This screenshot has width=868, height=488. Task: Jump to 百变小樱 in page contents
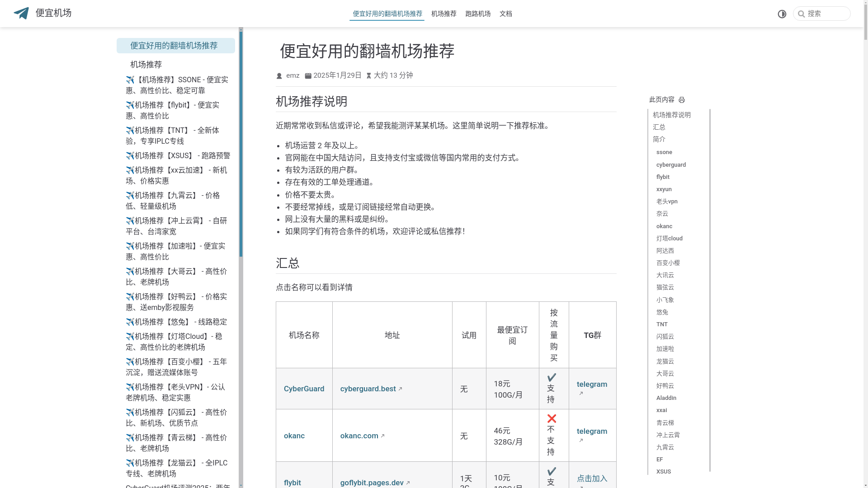[x=668, y=263]
